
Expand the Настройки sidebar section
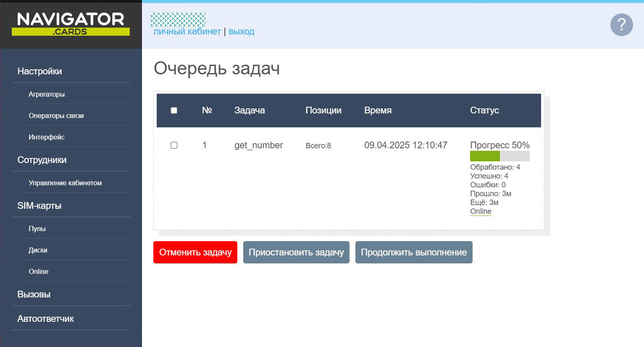pyautogui.click(x=39, y=71)
